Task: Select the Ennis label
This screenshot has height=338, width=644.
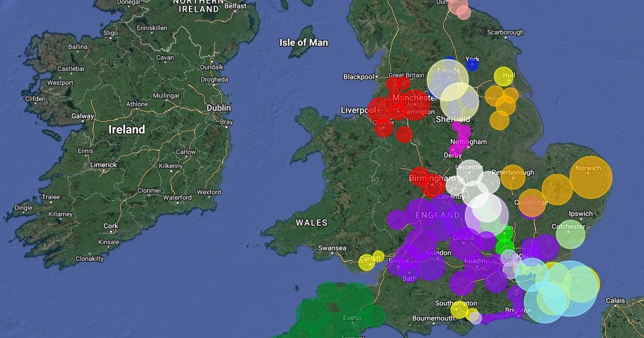Action: click(x=85, y=151)
